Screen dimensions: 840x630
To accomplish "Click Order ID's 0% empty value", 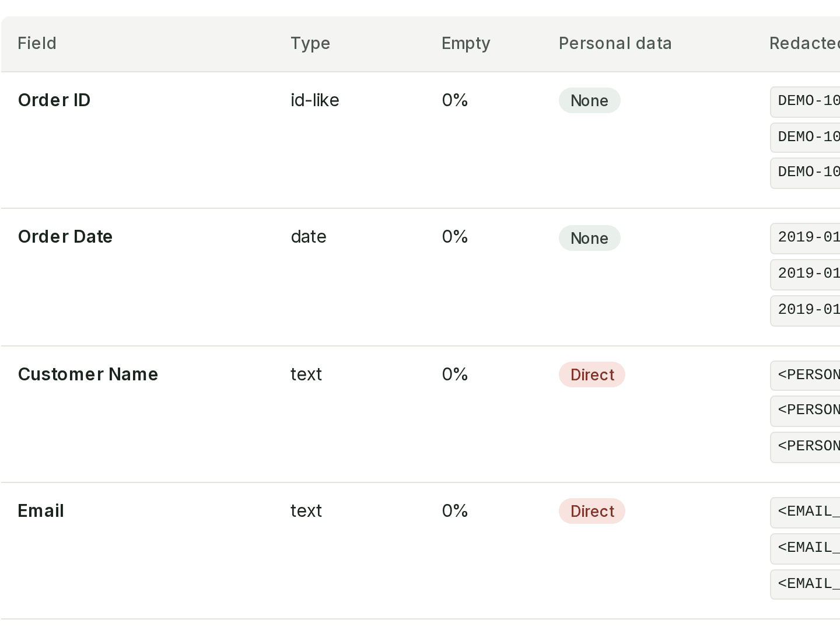I will (455, 100).
